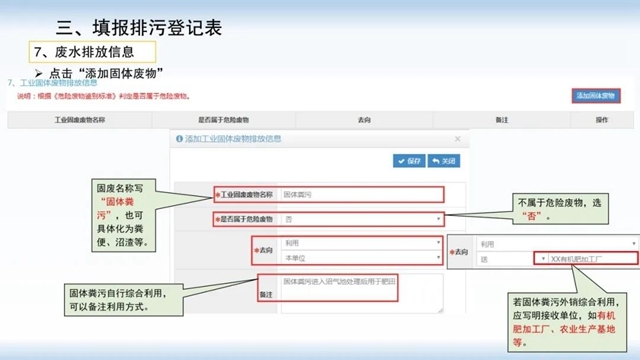Image resolution: width=640 pixels, height=360 pixels.
Task: Open the right-side 利用 dropdown
Action: pyautogui.click(x=557, y=244)
